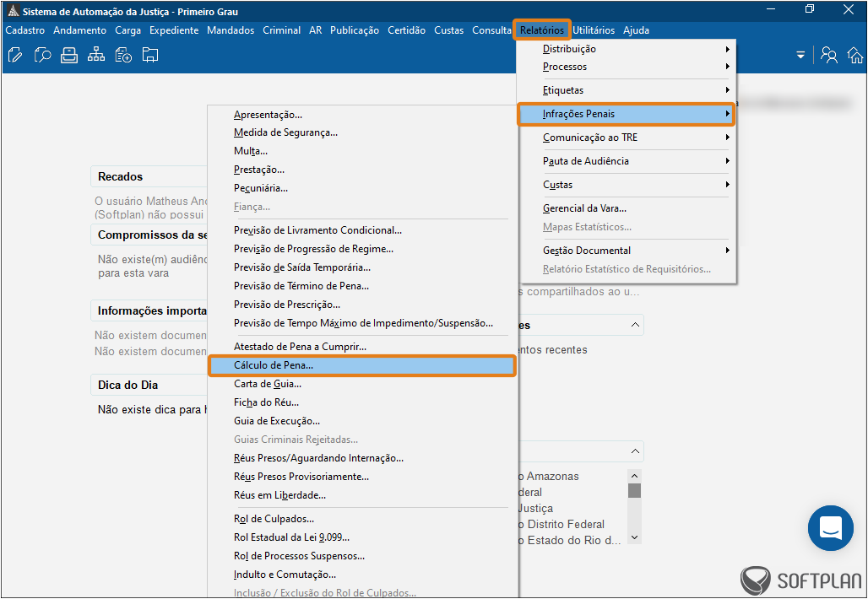Screen dimensions: 868x599
Task: Select Guia de Execução entry
Action: (362, 421)
